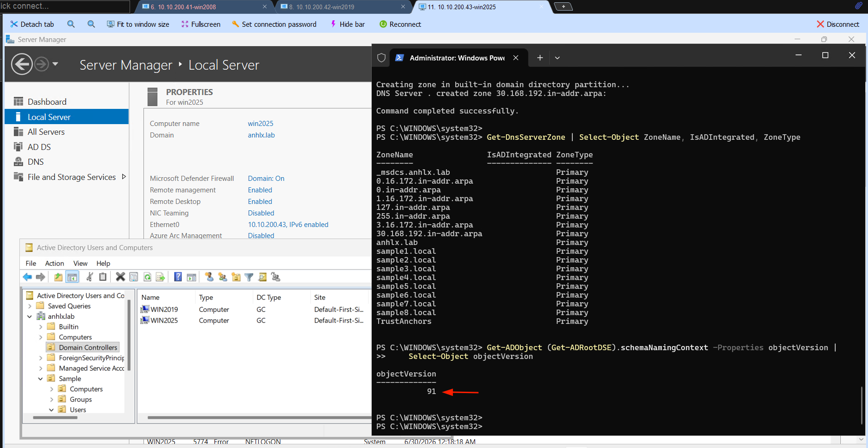Viewport: 868px width, 448px height.
Task: Open Action menu in ADUC
Action: pos(54,263)
